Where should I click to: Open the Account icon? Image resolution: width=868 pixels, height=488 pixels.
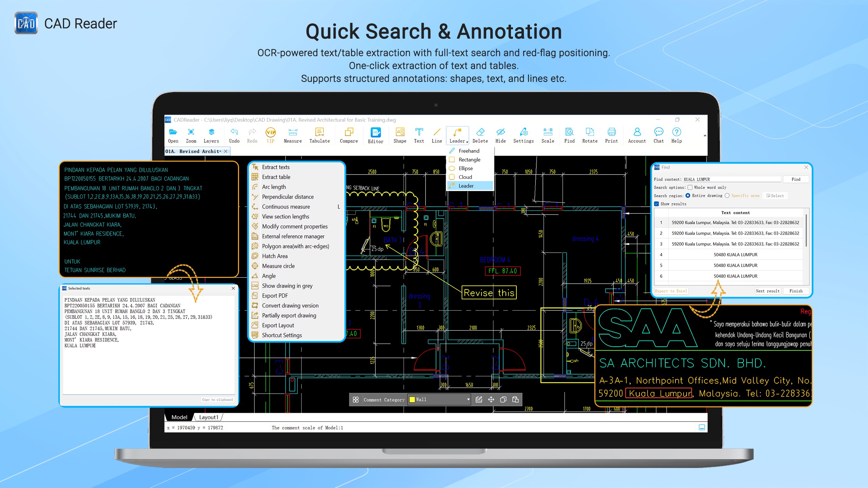(x=637, y=135)
